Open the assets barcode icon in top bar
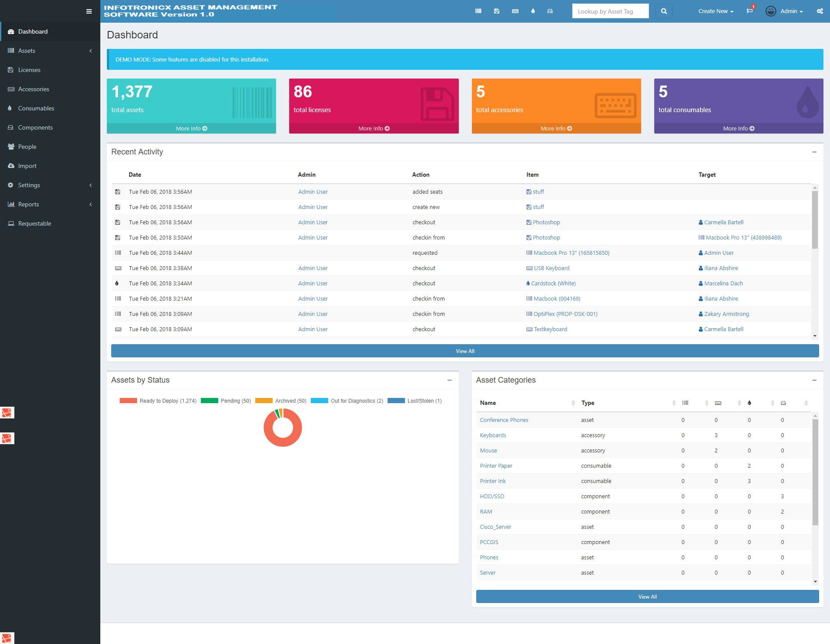830x644 pixels. [x=478, y=11]
